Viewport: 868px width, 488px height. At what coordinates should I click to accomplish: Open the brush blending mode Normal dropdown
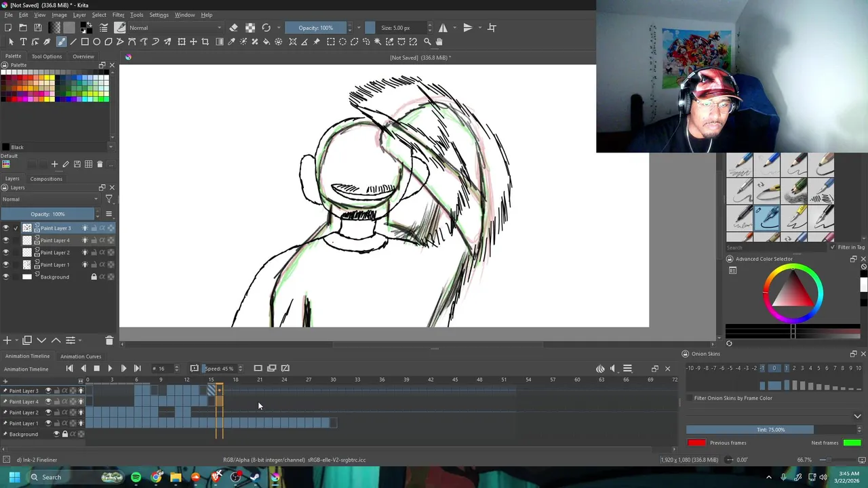(x=175, y=28)
